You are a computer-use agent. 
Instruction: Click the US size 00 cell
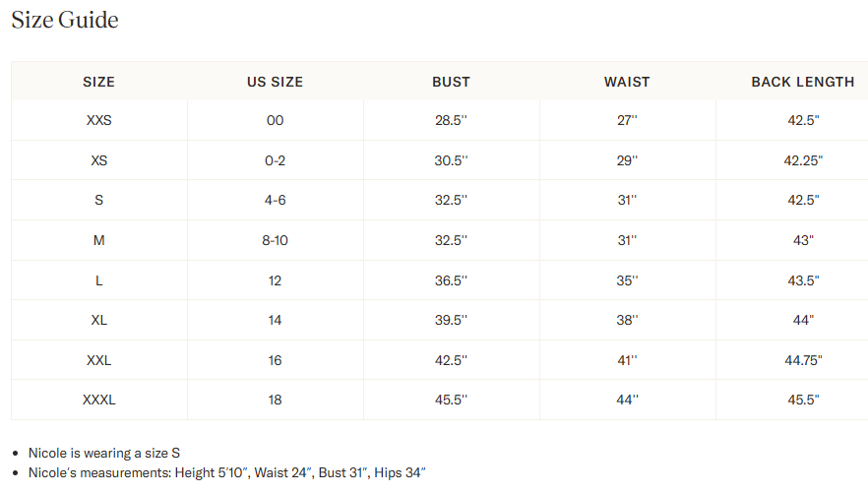tap(275, 120)
